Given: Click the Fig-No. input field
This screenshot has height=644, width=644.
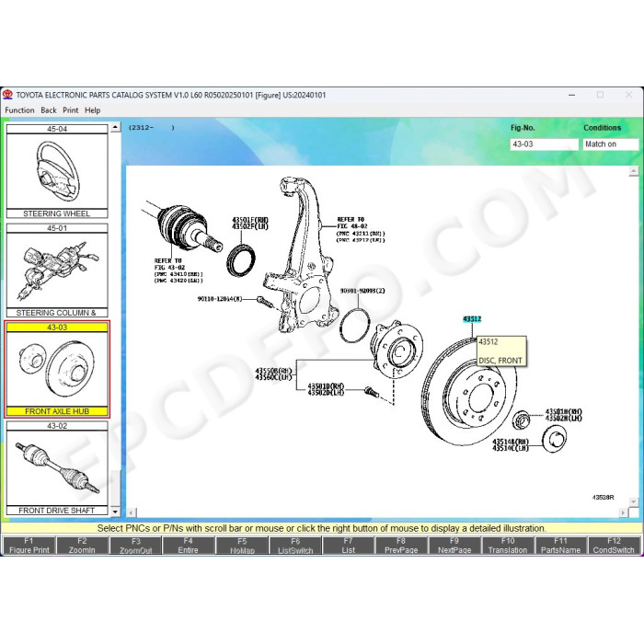Looking at the screenshot, I should 545,144.
